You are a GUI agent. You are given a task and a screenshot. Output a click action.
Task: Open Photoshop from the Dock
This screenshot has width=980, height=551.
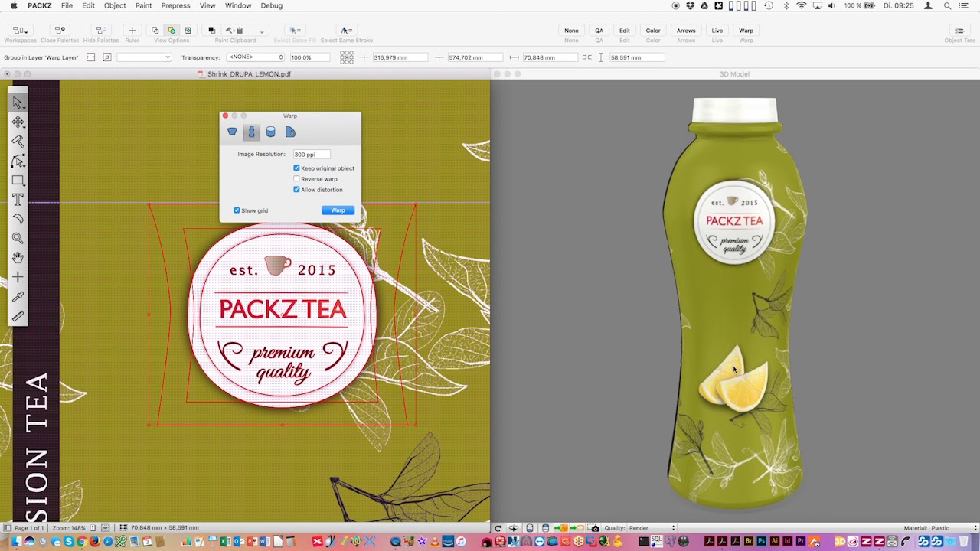761,542
